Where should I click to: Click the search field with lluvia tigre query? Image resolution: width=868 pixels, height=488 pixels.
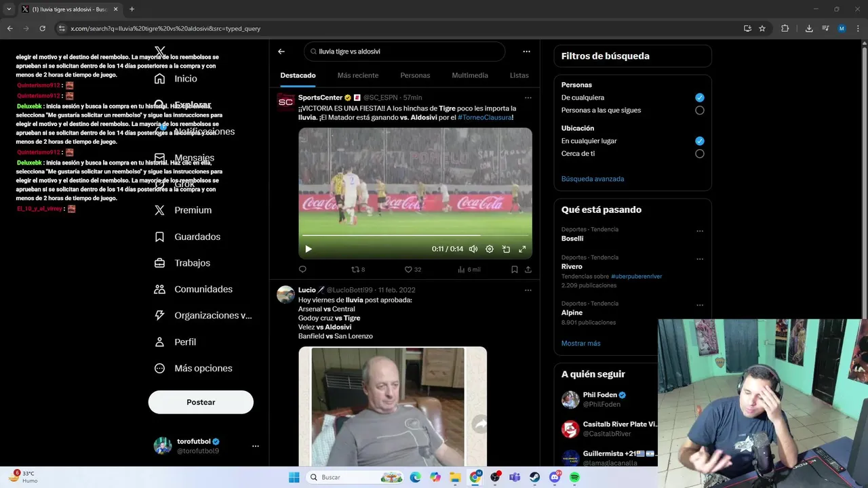click(405, 52)
